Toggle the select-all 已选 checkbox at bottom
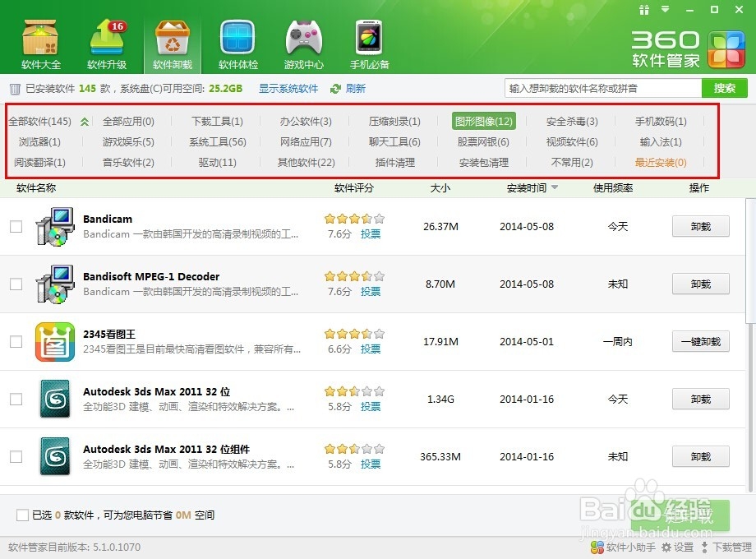Image resolution: width=756 pixels, height=559 pixels. coord(22,515)
